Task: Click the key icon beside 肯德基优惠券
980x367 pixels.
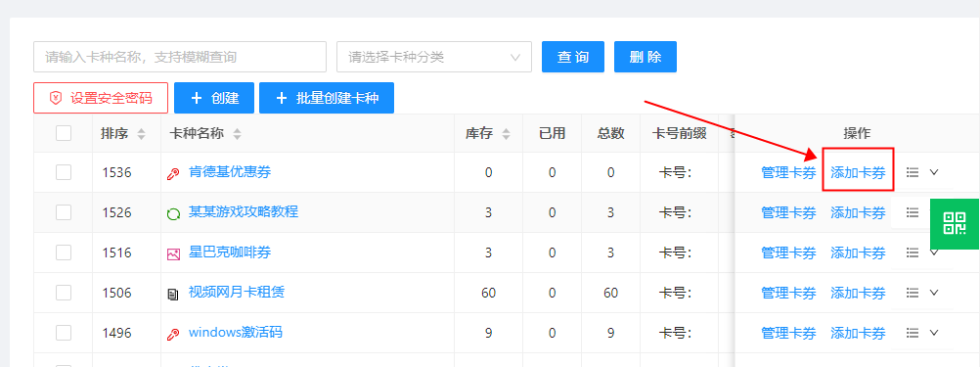Action: click(x=173, y=174)
